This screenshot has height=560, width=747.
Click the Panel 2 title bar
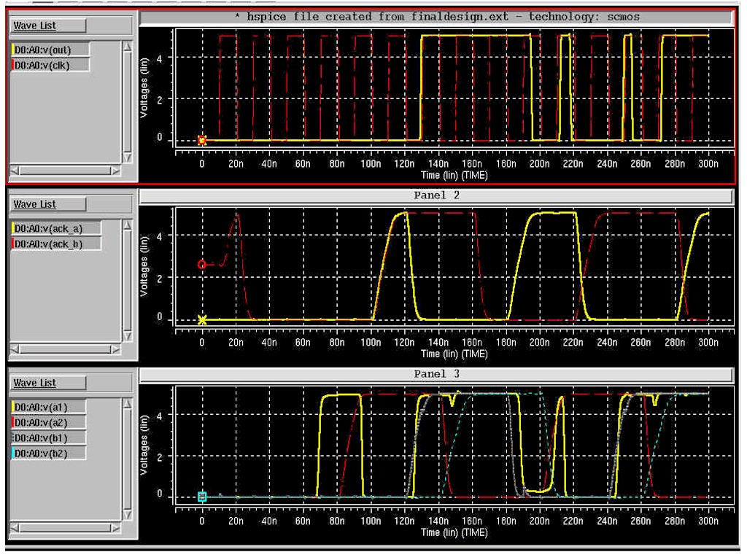(x=436, y=195)
